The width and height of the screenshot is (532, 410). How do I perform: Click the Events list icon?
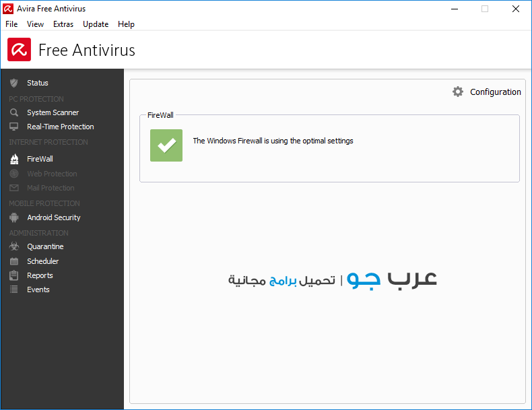tap(14, 289)
